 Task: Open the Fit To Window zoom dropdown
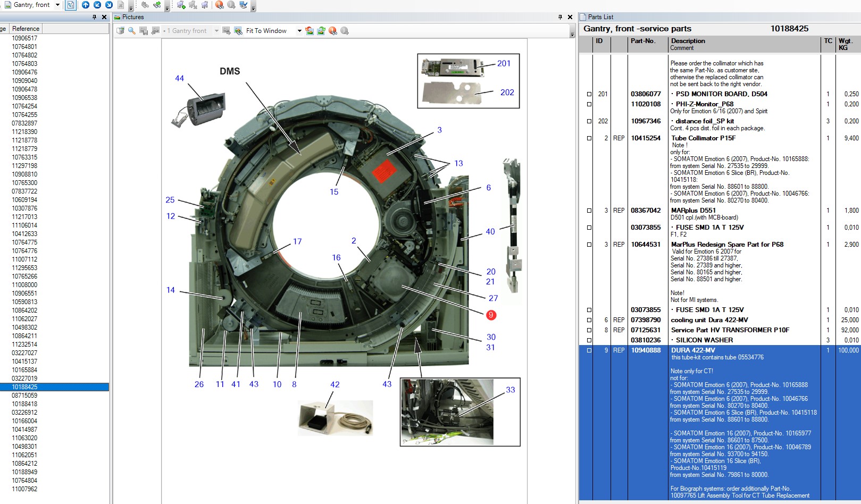[299, 31]
